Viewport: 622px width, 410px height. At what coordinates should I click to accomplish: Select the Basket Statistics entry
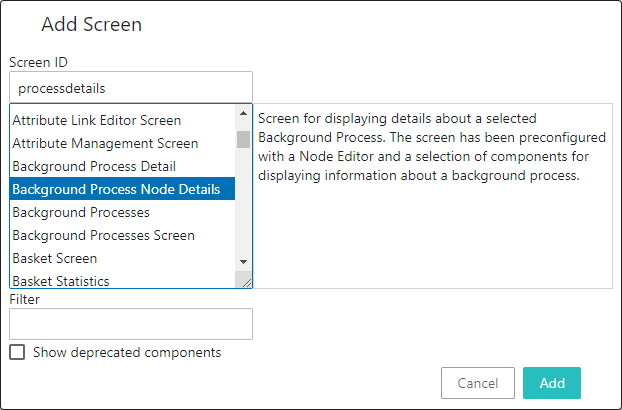tap(61, 281)
